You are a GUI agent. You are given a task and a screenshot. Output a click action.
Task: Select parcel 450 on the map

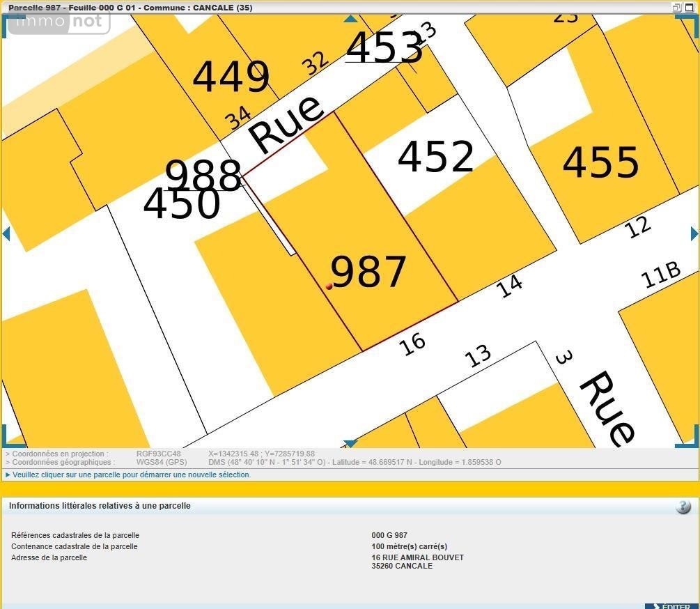[181, 205]
